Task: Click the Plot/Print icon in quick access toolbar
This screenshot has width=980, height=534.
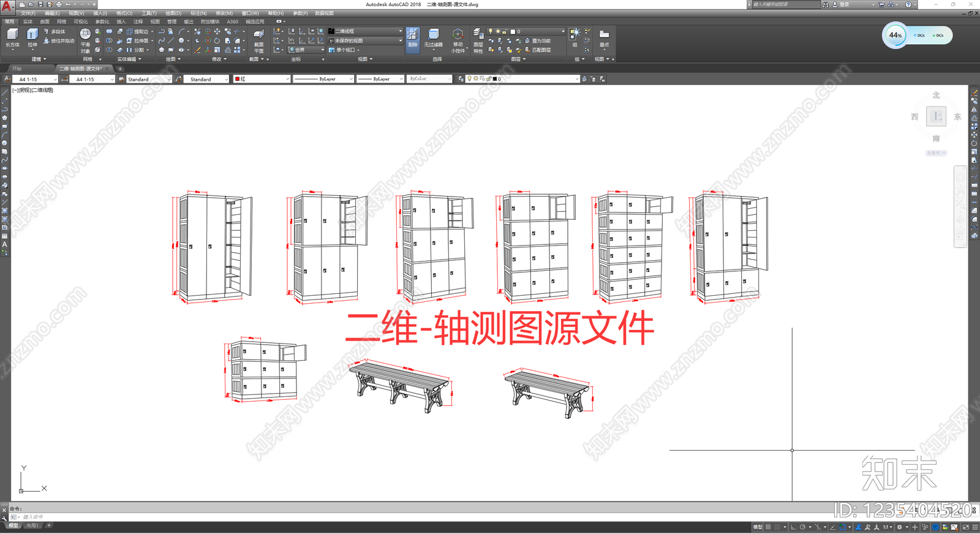Action: pos(59,4)
